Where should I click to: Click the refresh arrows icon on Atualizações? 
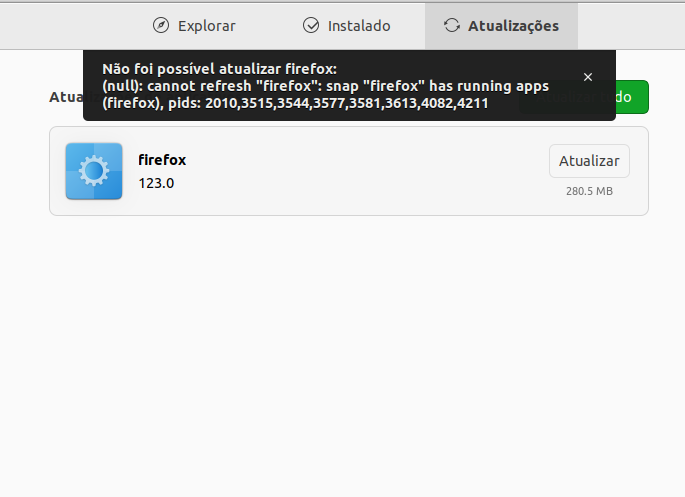pyautogui.click(x=452, y=25)
